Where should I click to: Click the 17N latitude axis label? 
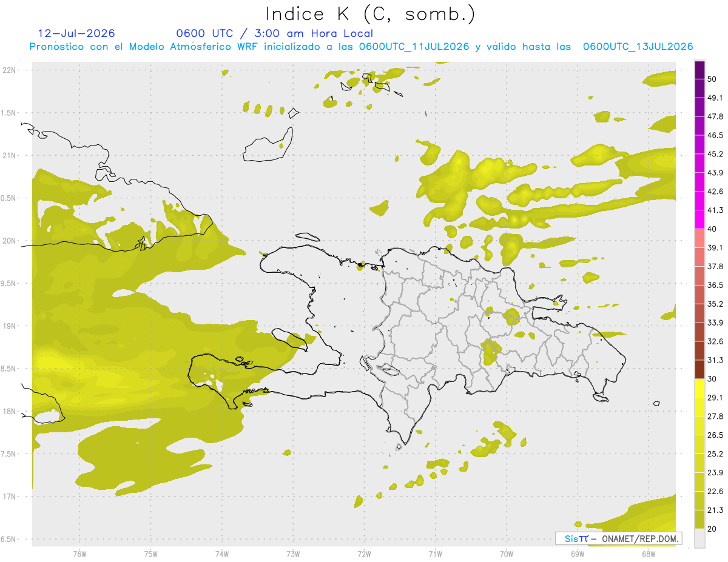[x=10, y=497]
